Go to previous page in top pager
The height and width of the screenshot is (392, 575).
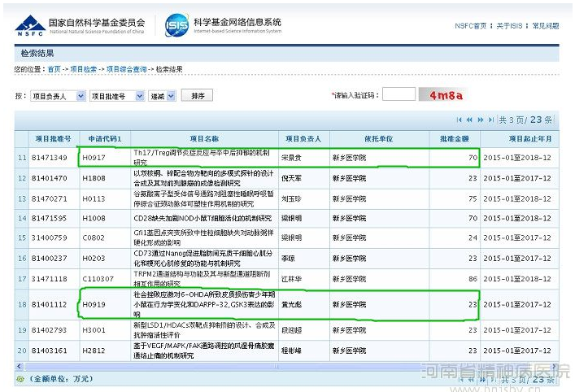click(469, 120)
